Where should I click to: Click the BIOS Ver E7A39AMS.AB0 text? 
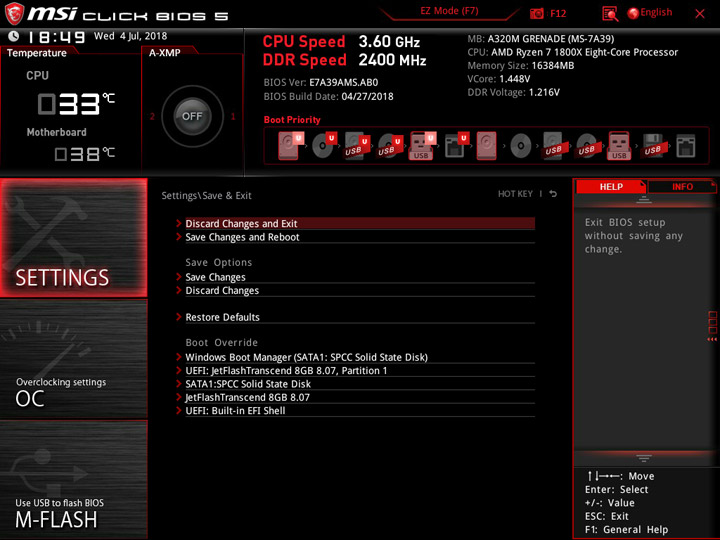pyautogui.click(x=321, y=83)
